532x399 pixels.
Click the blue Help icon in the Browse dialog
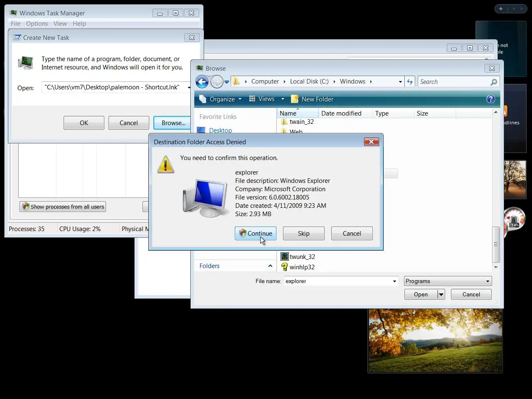(491, 99)
